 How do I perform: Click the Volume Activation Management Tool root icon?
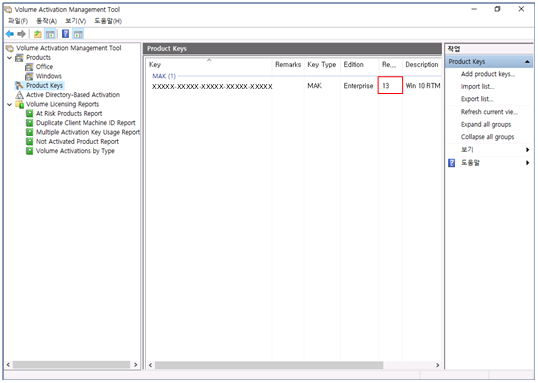coord(10,48)
